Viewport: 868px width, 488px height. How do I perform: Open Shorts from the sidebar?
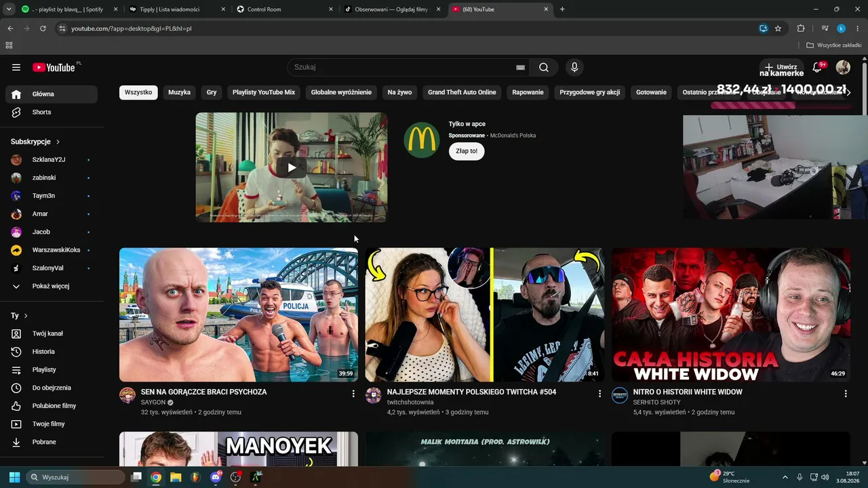52,112
